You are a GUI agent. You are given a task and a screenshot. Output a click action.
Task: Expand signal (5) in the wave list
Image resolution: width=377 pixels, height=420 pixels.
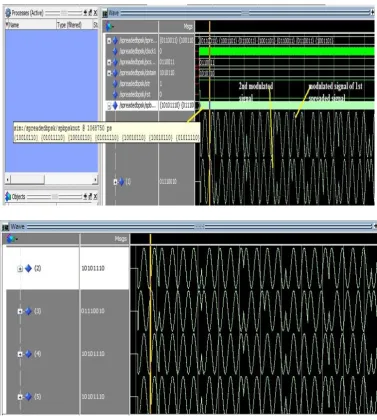click(x=20, y=397)
